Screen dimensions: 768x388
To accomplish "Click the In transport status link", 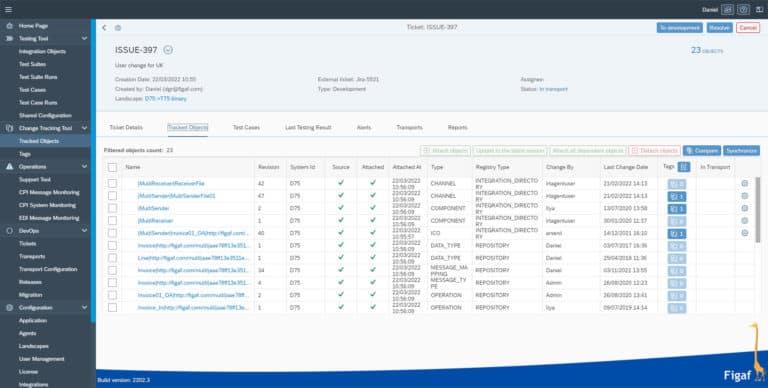I will 553,89.
